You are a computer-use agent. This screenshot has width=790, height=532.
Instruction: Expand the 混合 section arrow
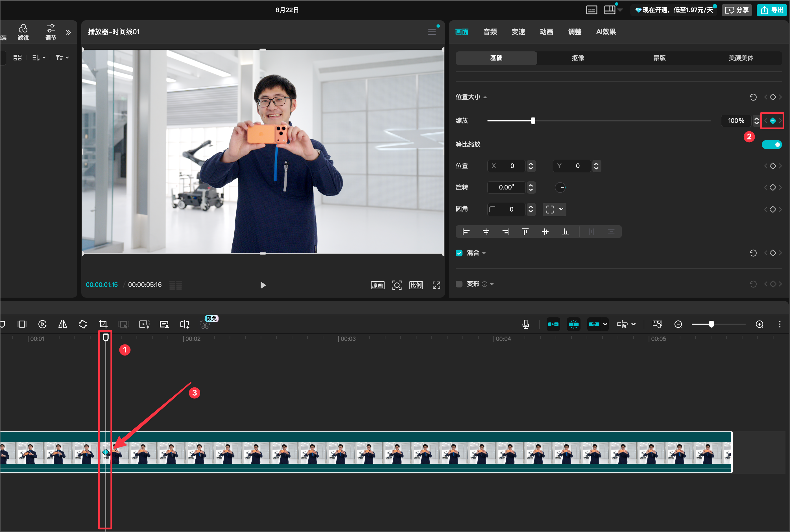(x=484, y=253)
